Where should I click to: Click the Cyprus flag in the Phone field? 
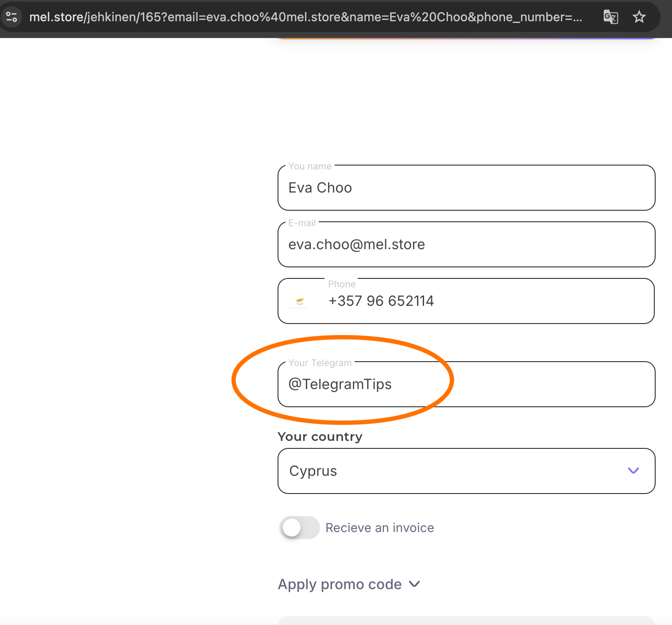click(x=300, y=301)
